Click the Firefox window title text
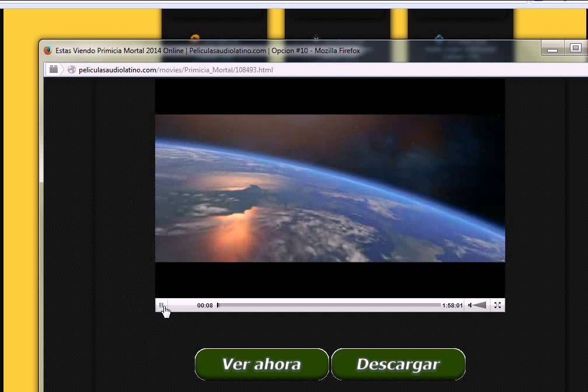This screenshot has width=588, height=392. click(x=208, y=51)
